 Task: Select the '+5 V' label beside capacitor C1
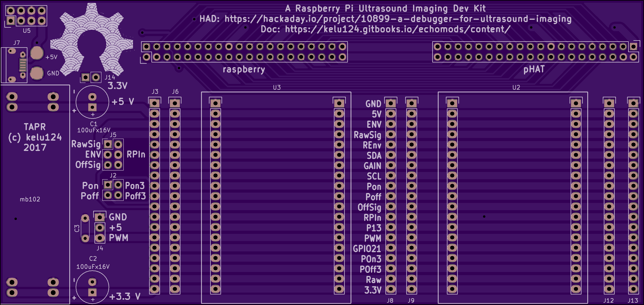[x=123, y=102]
